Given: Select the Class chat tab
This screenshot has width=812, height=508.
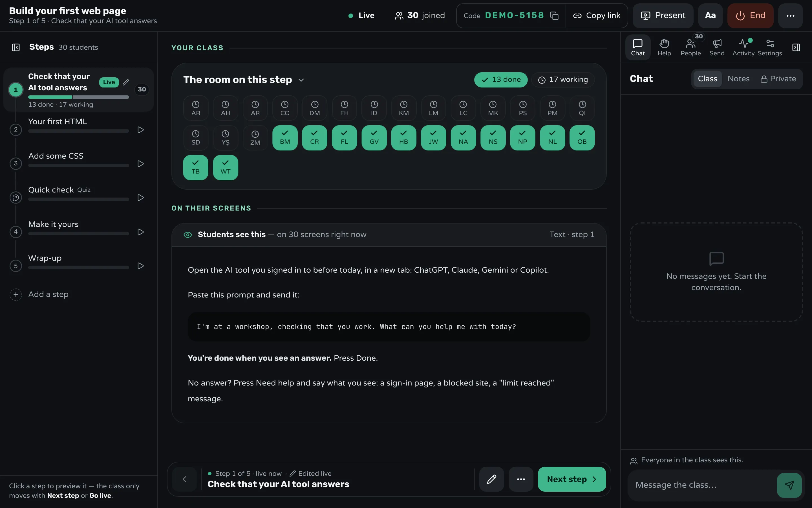Looking at the screenshot, I should click(x=707, y=79).
